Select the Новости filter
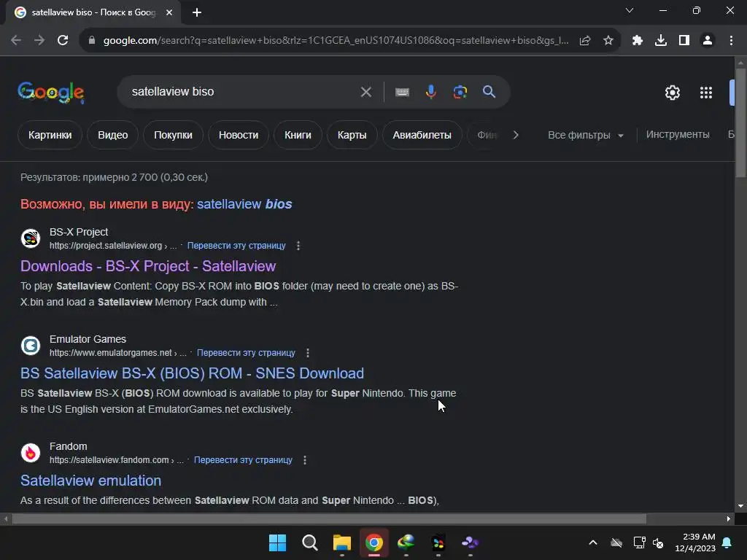 (x=239, y=135)
